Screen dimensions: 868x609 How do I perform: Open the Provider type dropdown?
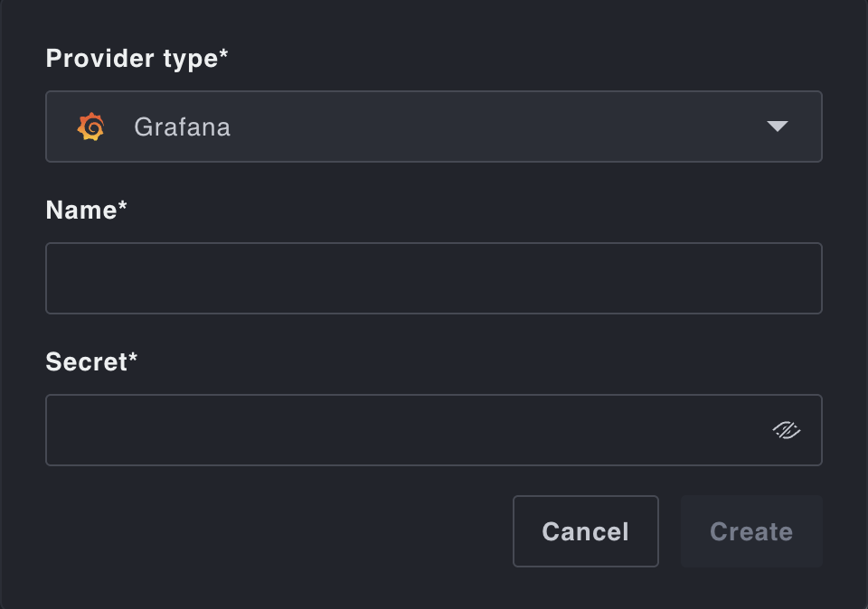pos(433,126)
